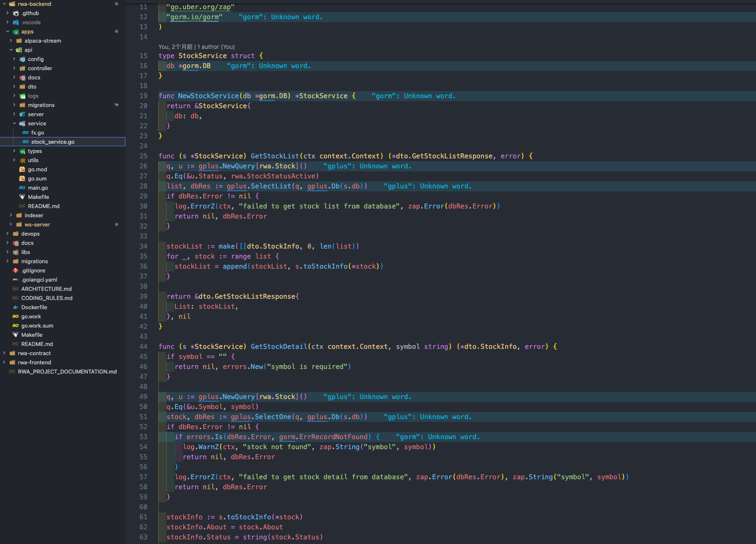756x544 pixels.
Task: Select the rwa-frontend folder
Action: click(34, 362)
